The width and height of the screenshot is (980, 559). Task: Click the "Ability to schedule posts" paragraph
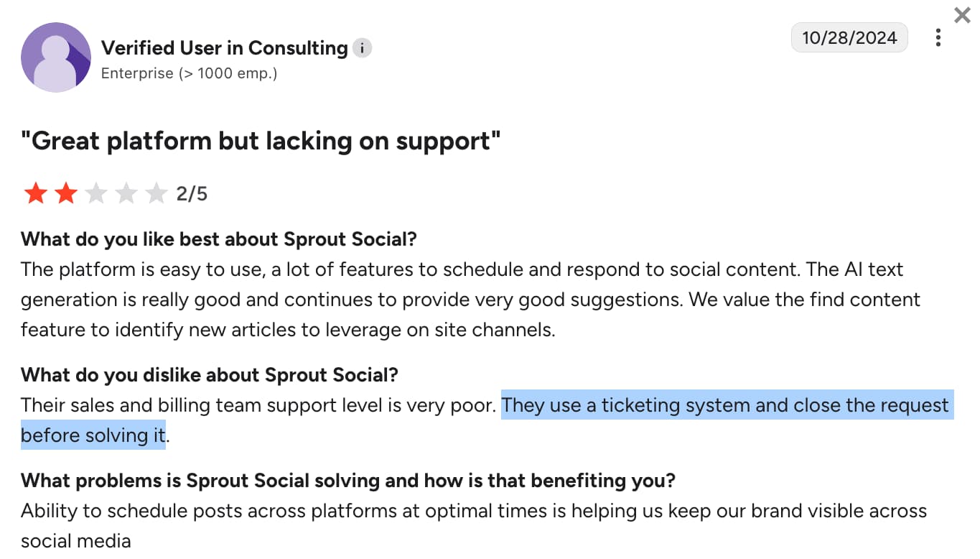click(x=474, y=511)
